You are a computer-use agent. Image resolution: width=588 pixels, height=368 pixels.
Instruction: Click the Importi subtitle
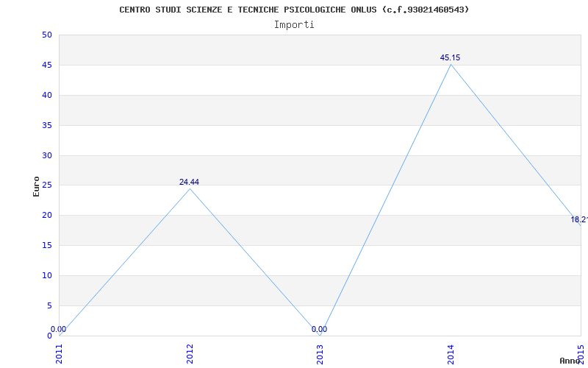coord(294,25)
